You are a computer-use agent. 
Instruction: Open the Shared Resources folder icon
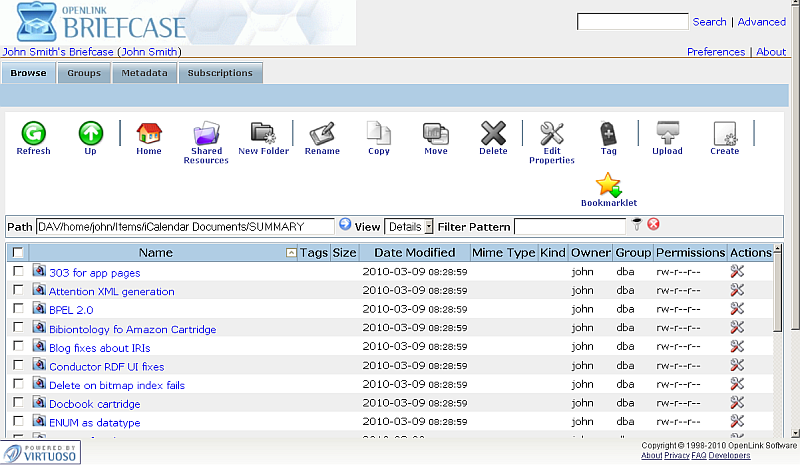206,133
